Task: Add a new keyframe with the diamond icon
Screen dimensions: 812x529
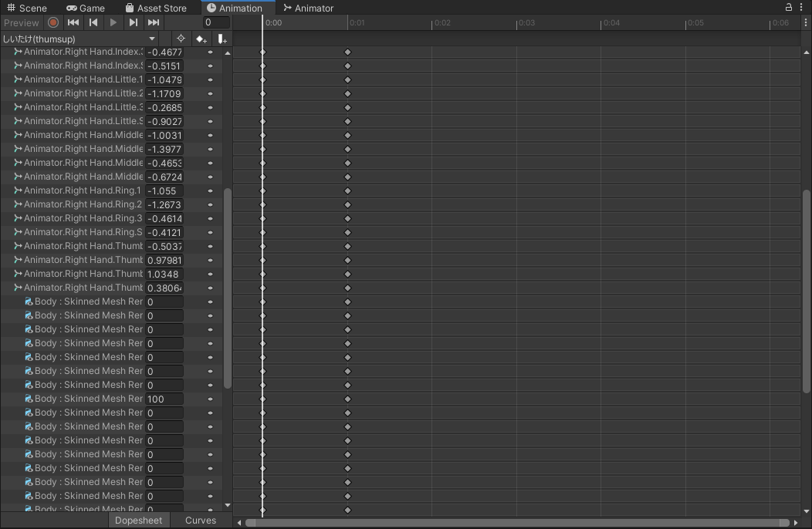Action: click(201, 38)
